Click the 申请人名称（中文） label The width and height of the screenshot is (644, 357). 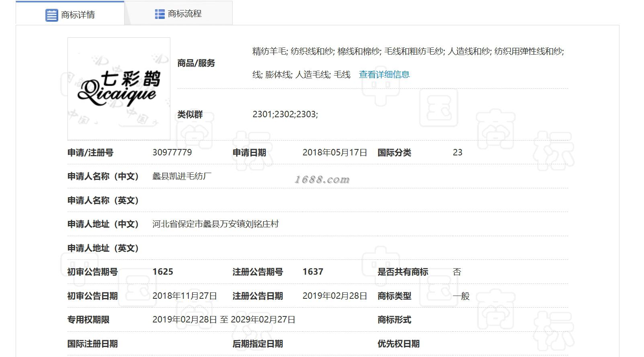click(103, 176)
